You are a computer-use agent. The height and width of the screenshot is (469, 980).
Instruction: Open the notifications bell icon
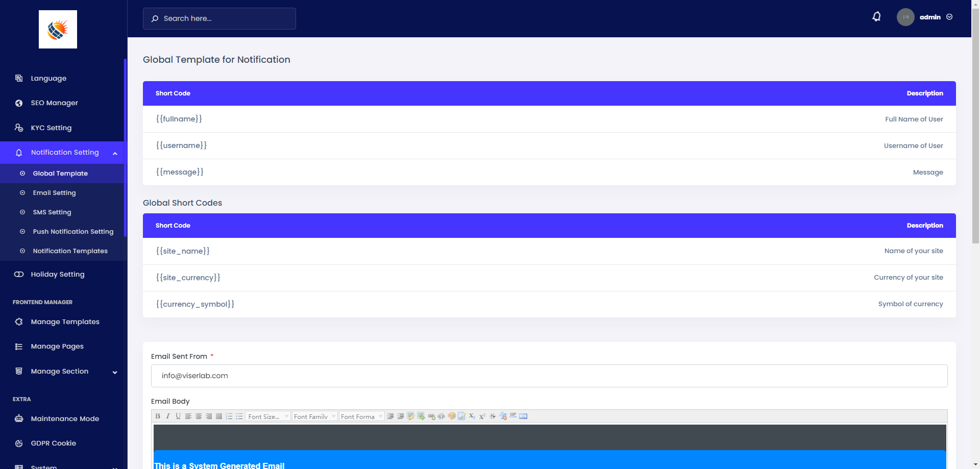[x=876, y=17]
